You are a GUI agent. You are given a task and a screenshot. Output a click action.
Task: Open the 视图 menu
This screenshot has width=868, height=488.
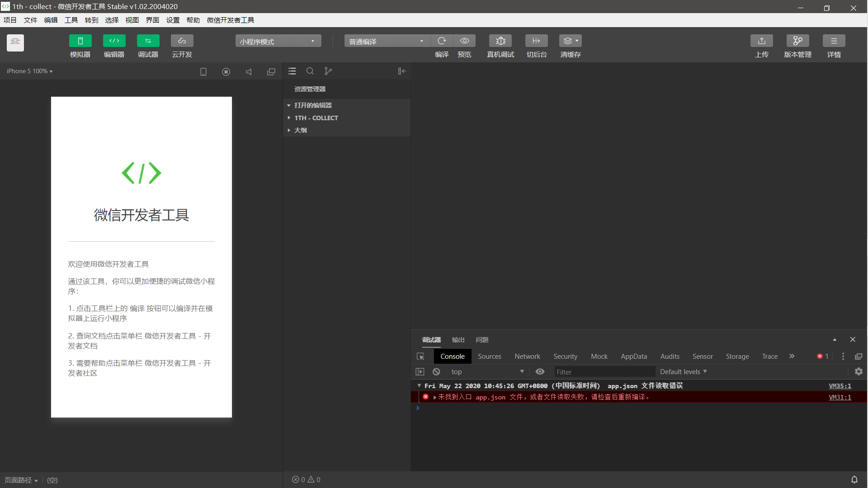[x=132, y=20]
